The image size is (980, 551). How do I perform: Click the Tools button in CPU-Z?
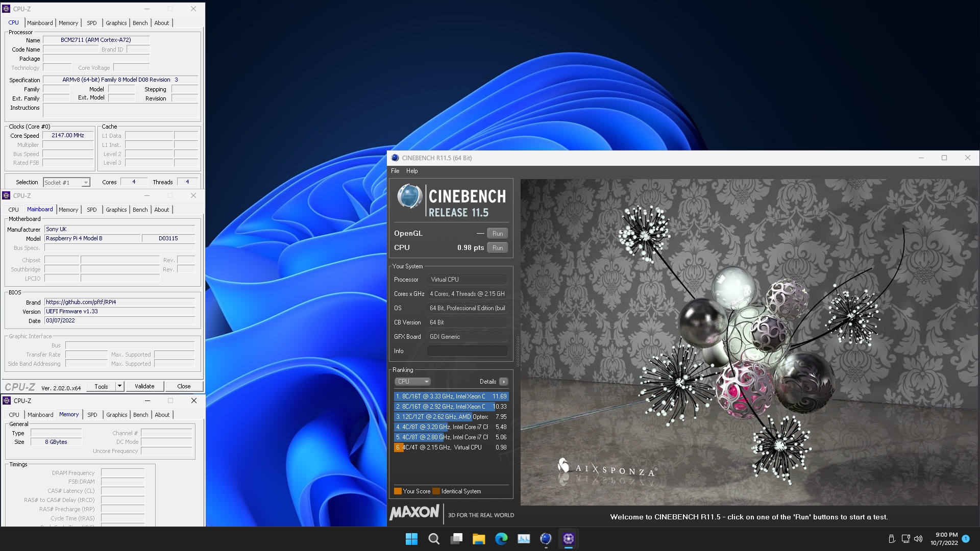click(x=101, y=386)
